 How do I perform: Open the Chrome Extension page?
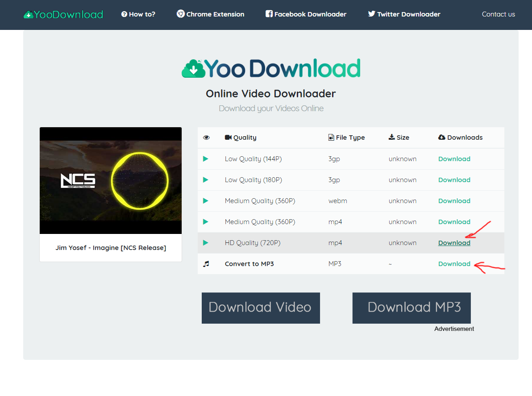click(211, 14)
